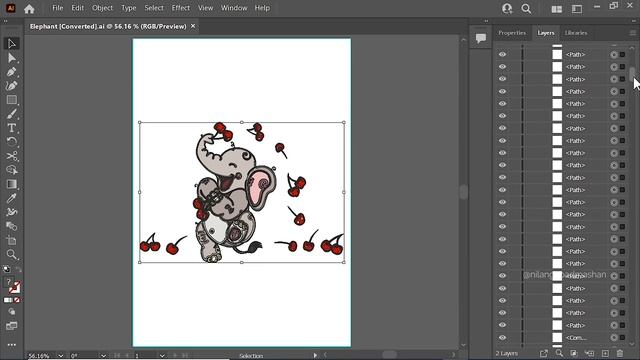This screenshot has height=360, width=640.
Task: Open the drawing modes icon
Action: (12, 312)
